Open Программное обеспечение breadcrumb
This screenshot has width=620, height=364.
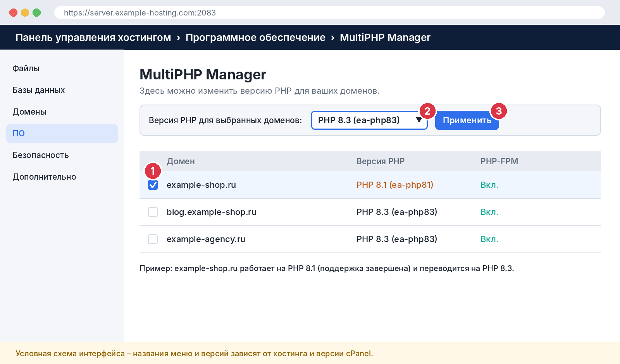click(x=255, y=38)
